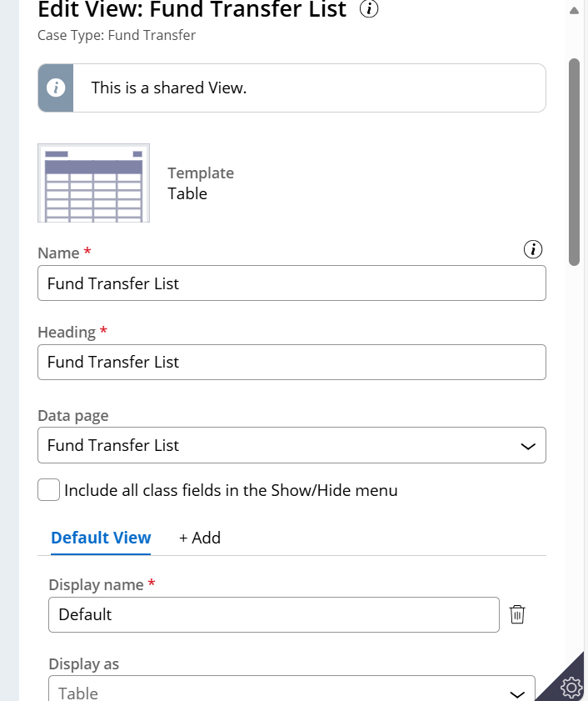Click the Table template thumbnail

point(93,183)
